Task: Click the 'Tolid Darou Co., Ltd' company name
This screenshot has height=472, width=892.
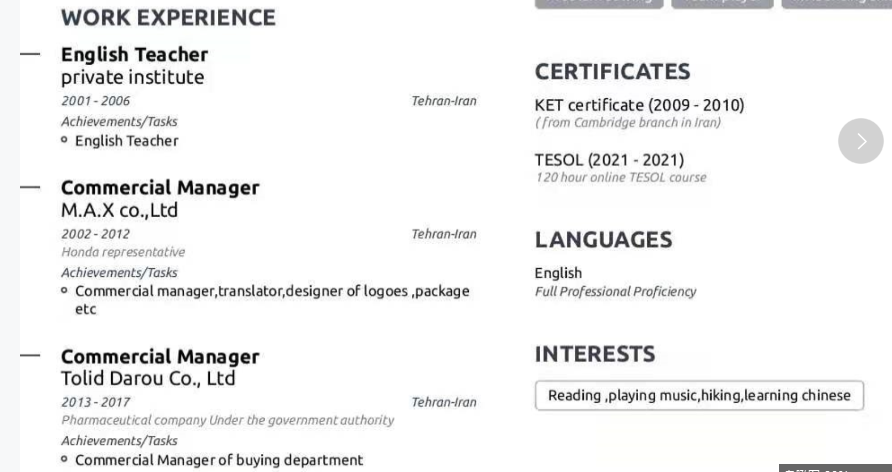Action: click(148, 378)
